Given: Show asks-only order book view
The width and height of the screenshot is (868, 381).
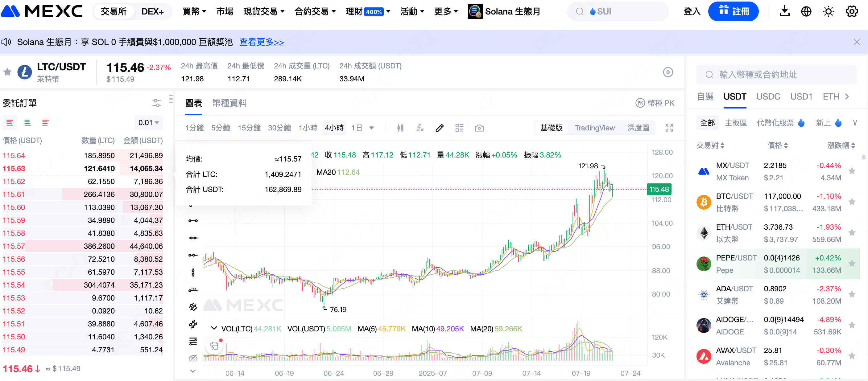Looking at the screenshot, I should pyautogui.click(x=45, y=123).
